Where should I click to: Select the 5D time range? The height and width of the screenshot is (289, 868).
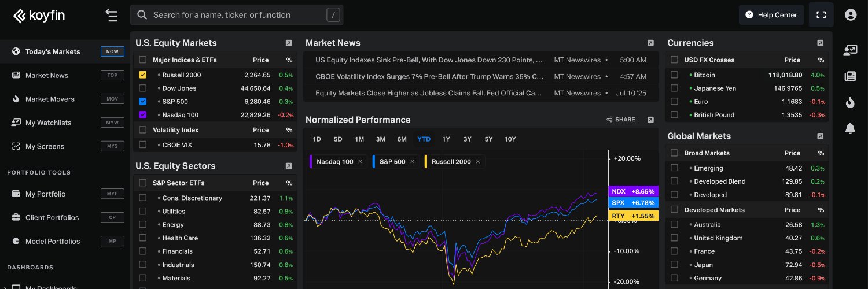338,139
